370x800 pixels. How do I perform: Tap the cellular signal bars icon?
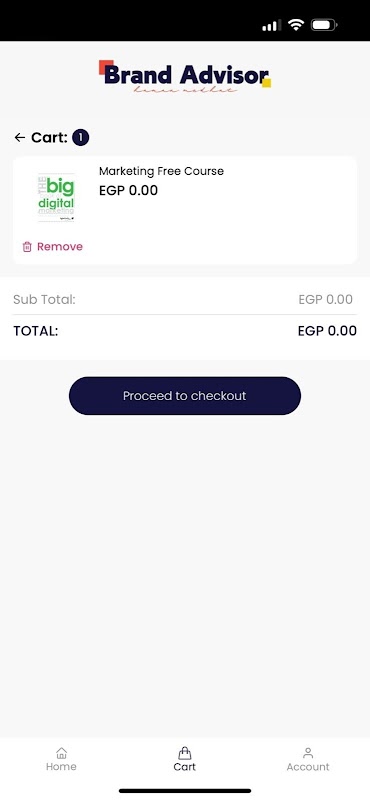[272, 25]
